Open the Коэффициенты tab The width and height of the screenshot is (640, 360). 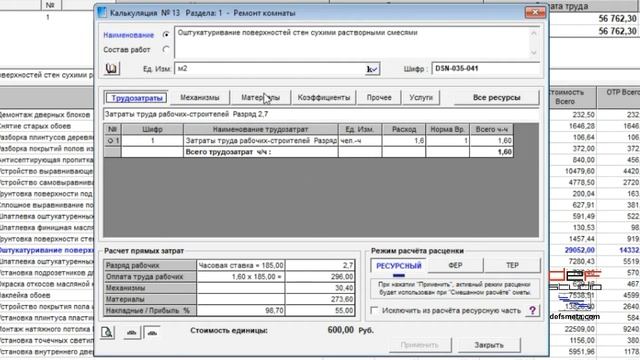324,98
